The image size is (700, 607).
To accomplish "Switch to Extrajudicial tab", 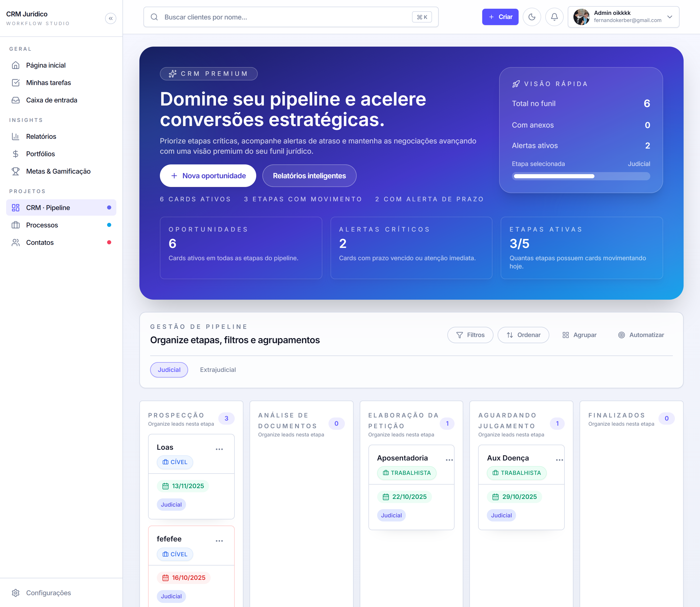I will (218, 370).
